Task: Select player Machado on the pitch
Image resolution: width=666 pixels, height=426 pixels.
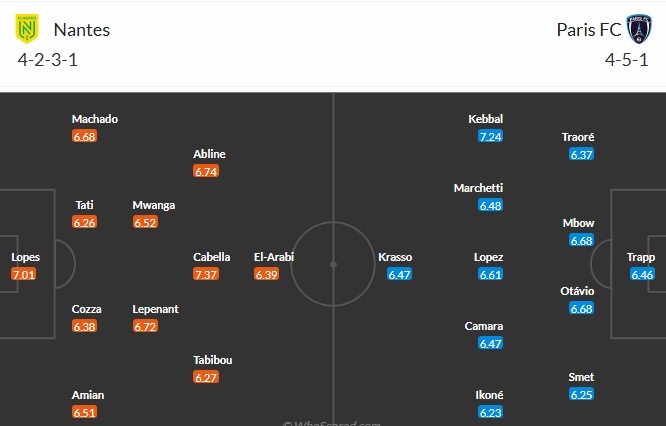Action: [95, 119]
